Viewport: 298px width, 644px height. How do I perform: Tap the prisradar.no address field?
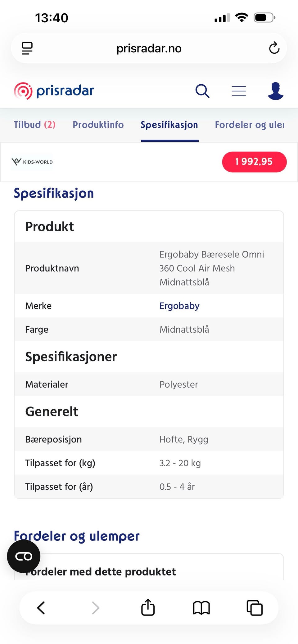coord(149,48)
